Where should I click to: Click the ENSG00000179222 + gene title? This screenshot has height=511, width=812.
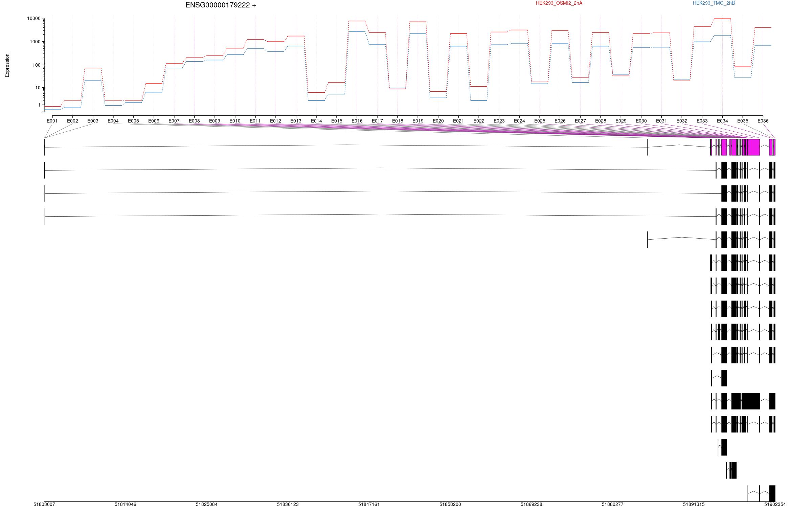point(221,5)
